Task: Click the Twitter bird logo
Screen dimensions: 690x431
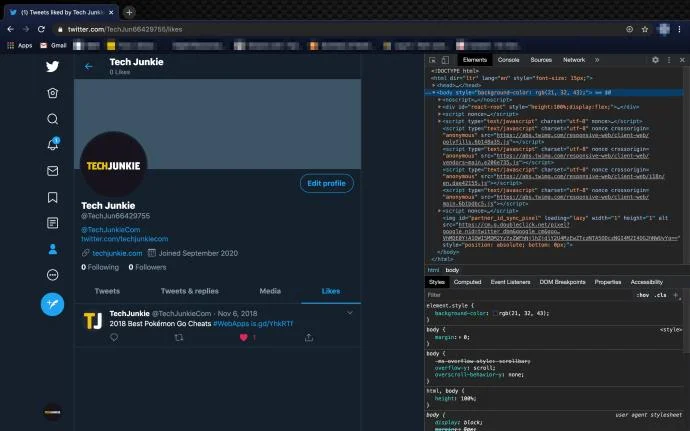Action: coord(52,66)
